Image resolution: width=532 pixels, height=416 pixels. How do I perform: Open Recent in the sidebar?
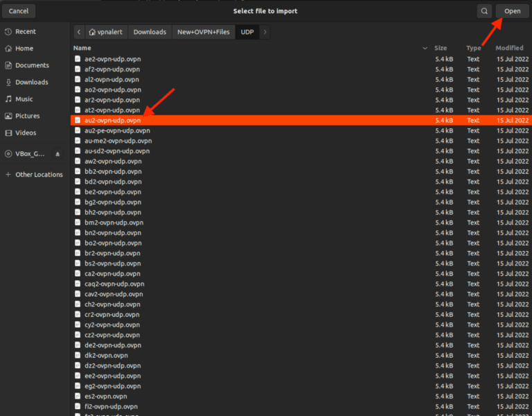[x=25, y=32]
